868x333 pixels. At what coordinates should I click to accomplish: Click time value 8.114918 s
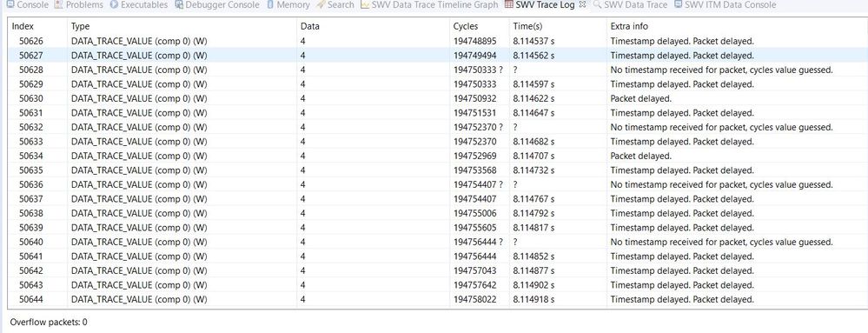[533, 300]
